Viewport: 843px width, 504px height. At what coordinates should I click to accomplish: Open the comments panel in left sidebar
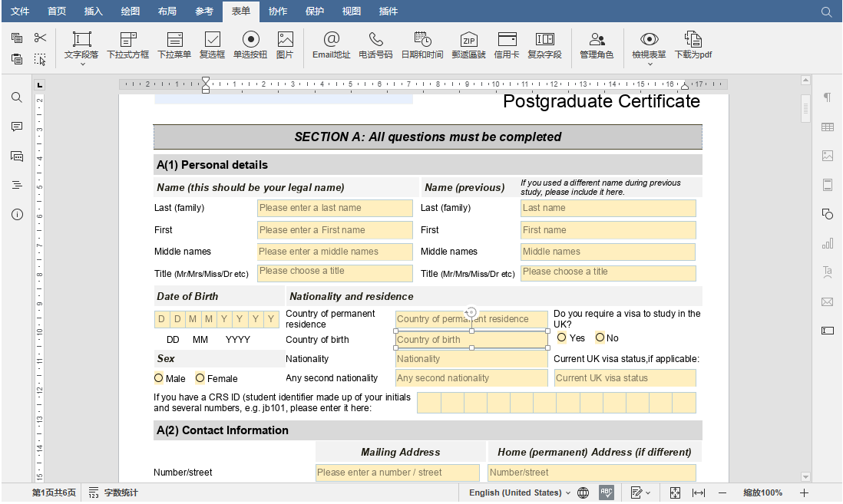pos(17,127)
